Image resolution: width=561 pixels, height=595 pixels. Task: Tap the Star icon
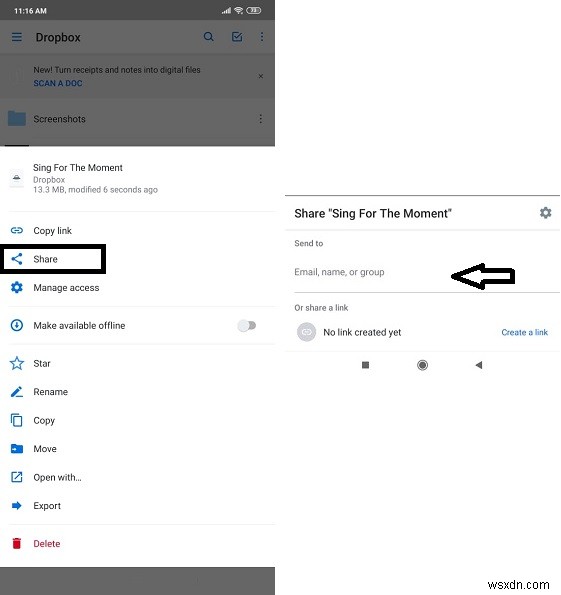(x=17, y=364)
